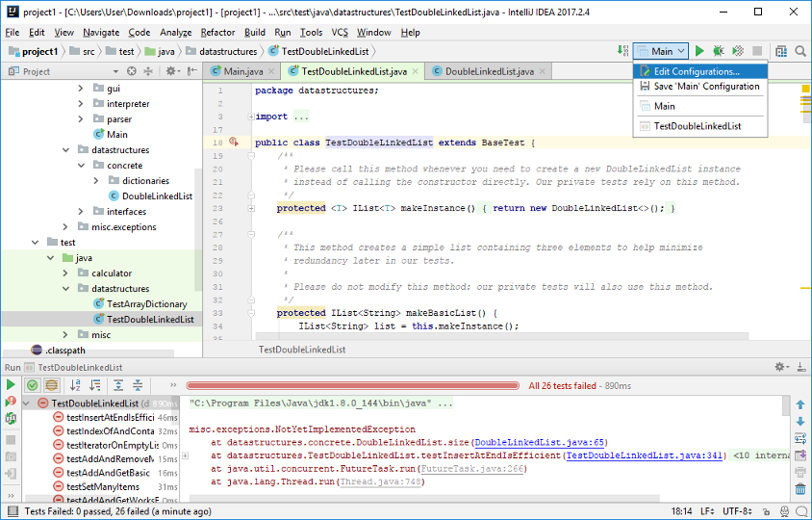Expand the gui folder
This screenshot has width=812, height=520.
tap(80, 89)
